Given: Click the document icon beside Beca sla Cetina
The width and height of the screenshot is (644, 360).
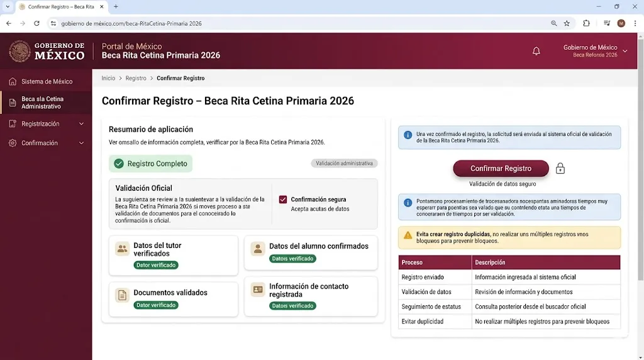Looking at the screenshot, I should 13,103.
